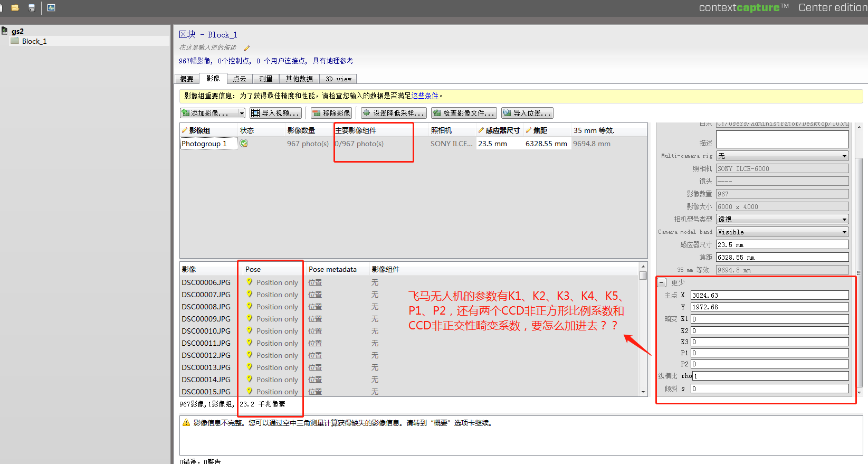This screenshot has width=868, height=464.
Task: Click the aspect ratio rho input field
Action: click(x=769, y=376)
